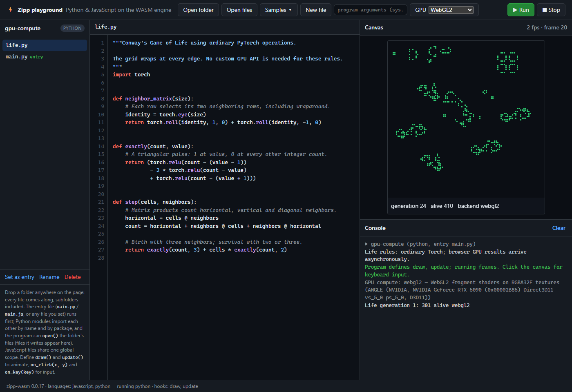The height and width of the screenshot is (392, 572).
Task: Select main.py entry in file list
Action: 45,57
